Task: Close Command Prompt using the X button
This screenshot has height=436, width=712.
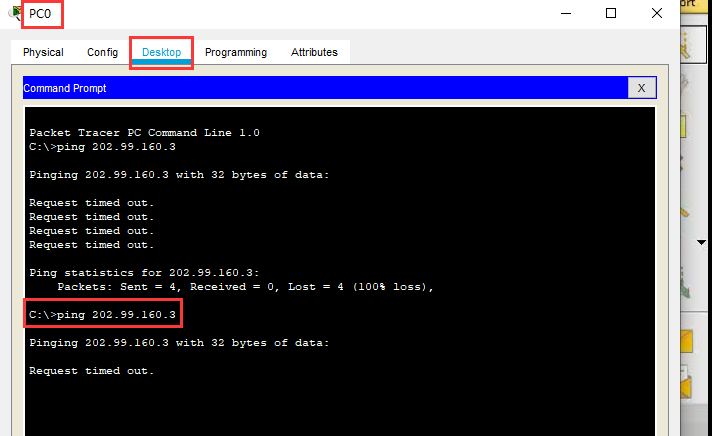Action: point(642,88)
